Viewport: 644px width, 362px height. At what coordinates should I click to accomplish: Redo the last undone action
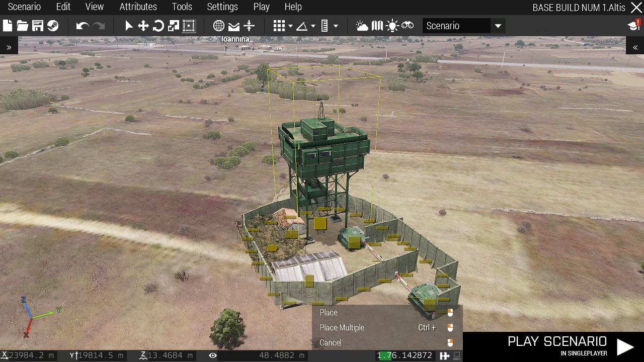pos(99,26)
